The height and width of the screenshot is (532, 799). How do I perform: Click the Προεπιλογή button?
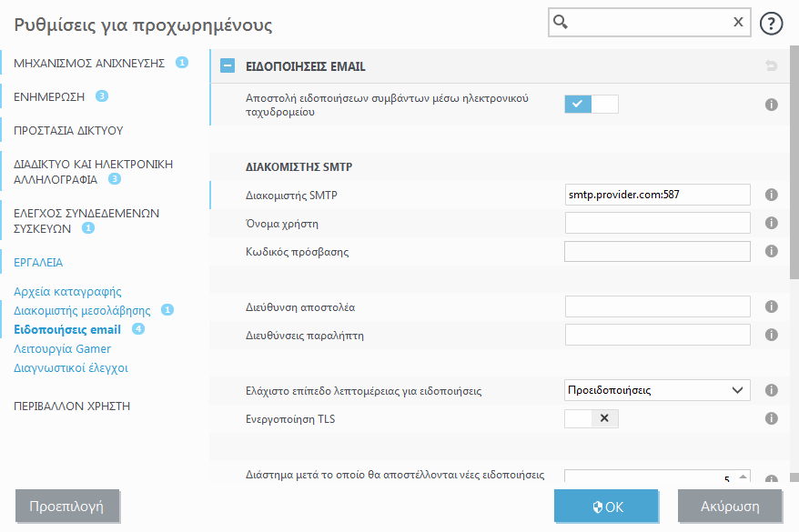[66, 506]
